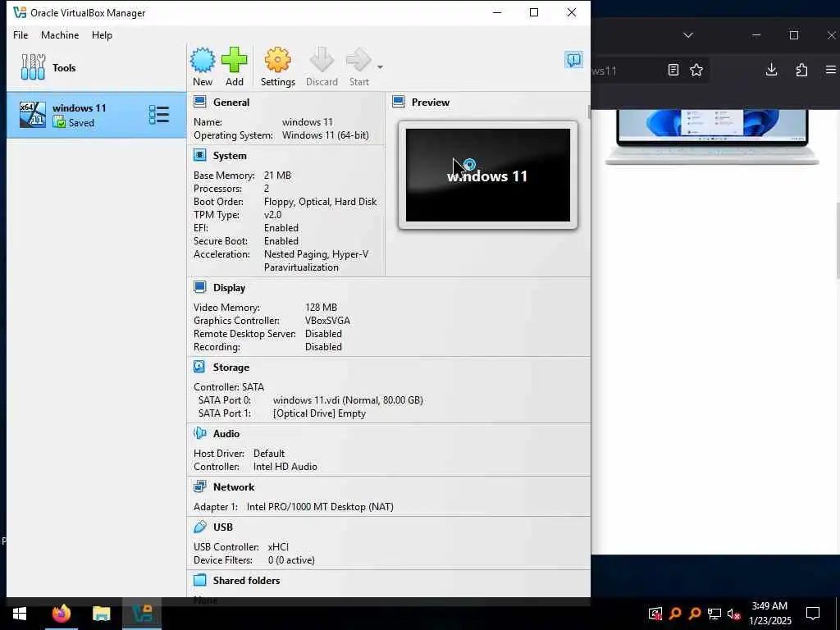Image resolution: width=840 pixels, height=630 pixels.
Task: Click the System section chip icon
Action: 200,155
